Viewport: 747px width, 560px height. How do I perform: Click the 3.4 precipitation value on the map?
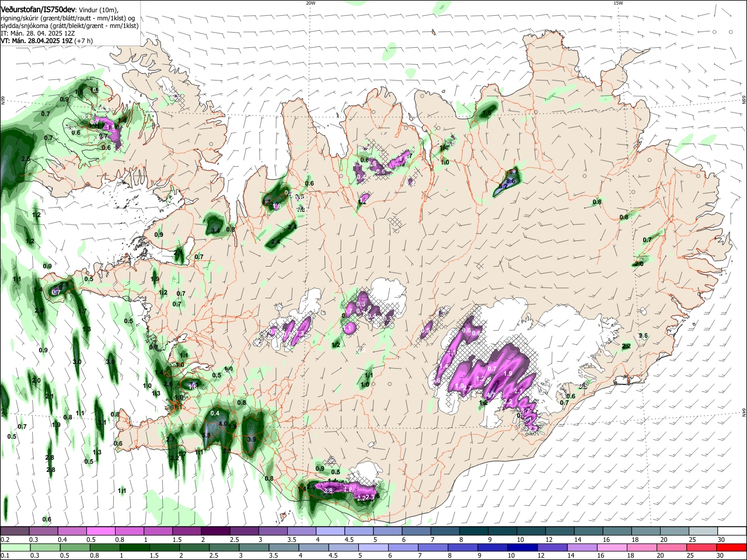(215, 230)
